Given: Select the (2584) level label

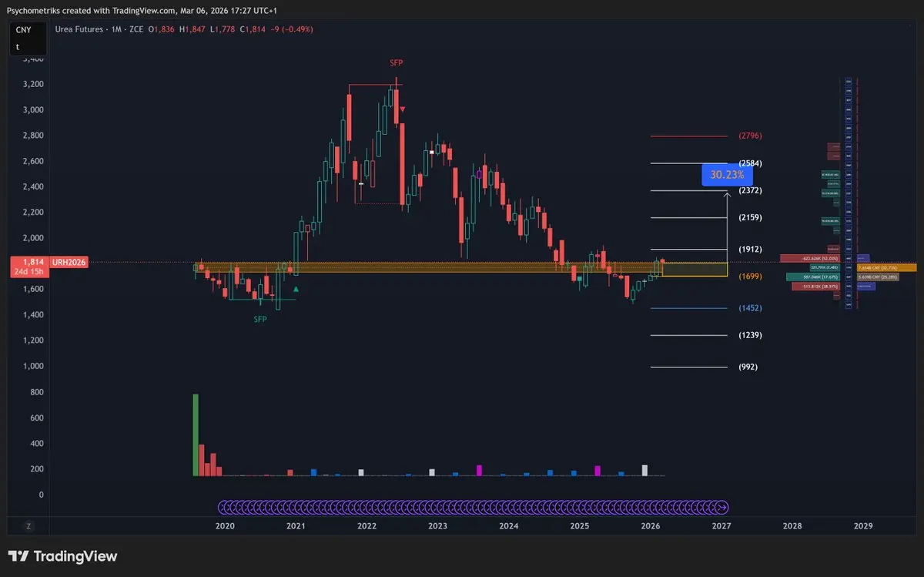Looking at the screenshot, I should pos(749,163).
